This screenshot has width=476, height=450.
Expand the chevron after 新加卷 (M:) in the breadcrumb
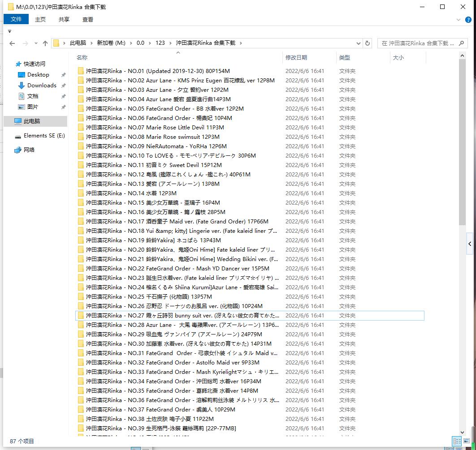tap(131, 43)
